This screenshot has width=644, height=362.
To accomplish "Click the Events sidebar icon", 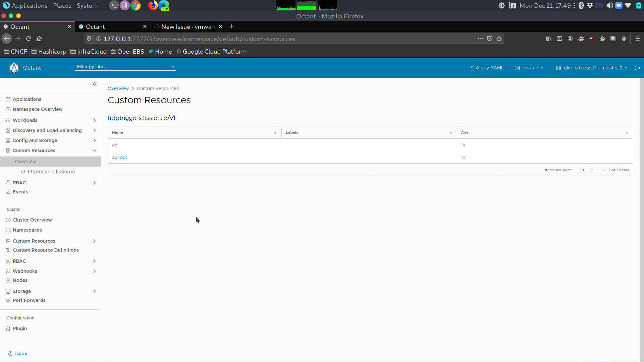I will click(8, 192).
